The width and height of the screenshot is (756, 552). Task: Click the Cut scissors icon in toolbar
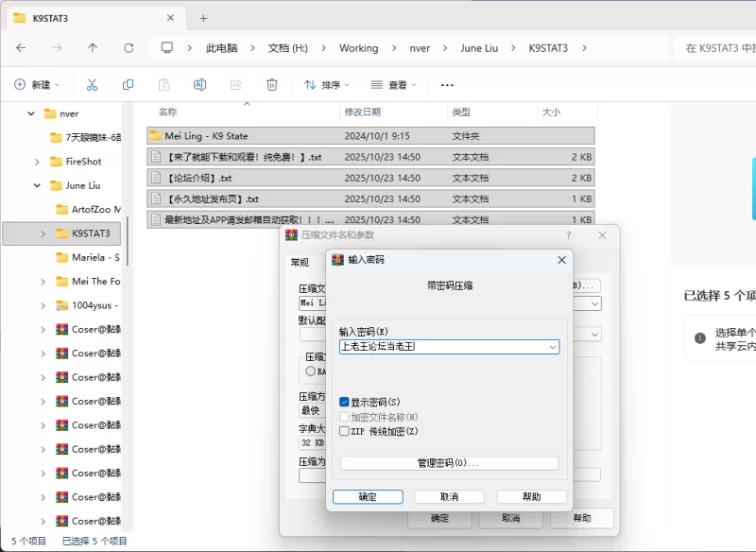[x=92, y=84]
